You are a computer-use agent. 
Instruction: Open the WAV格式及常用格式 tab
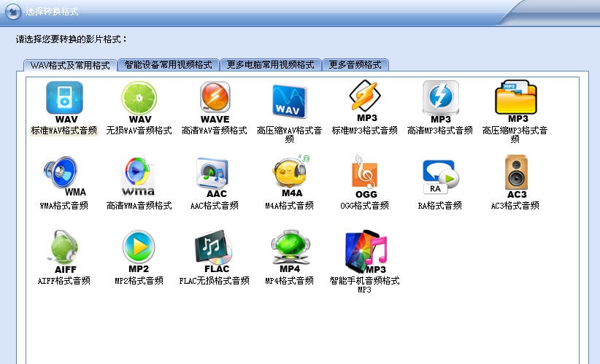pos(70,65)
